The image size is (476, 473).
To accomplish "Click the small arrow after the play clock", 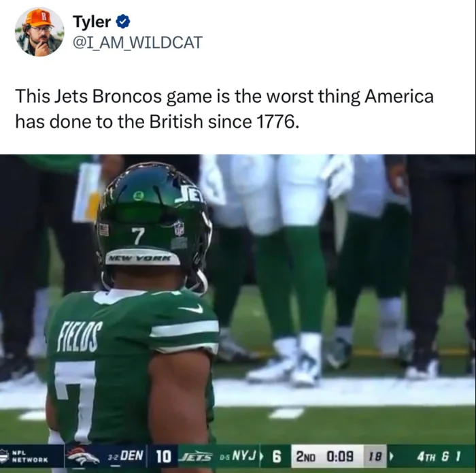I will click(391, 456).
